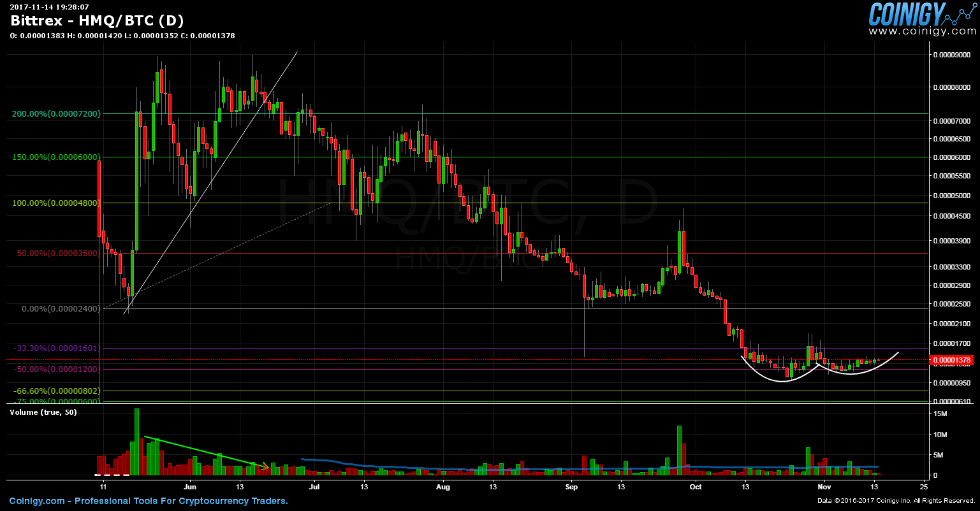This screenshot has height=511, width=980.
Task: Click the Aug date axis label
Action: (x=443, y=487)
